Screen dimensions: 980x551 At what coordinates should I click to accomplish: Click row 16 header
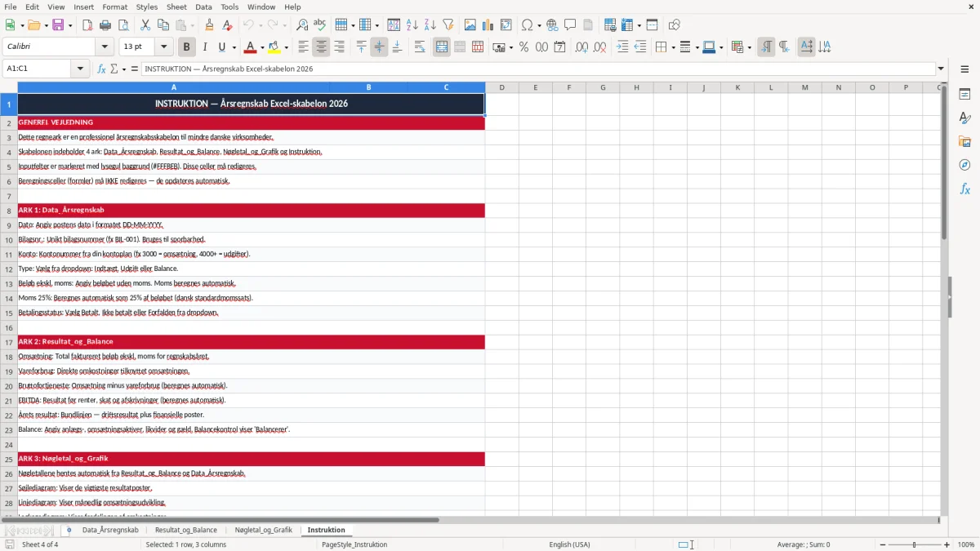[x=9, y=327]
